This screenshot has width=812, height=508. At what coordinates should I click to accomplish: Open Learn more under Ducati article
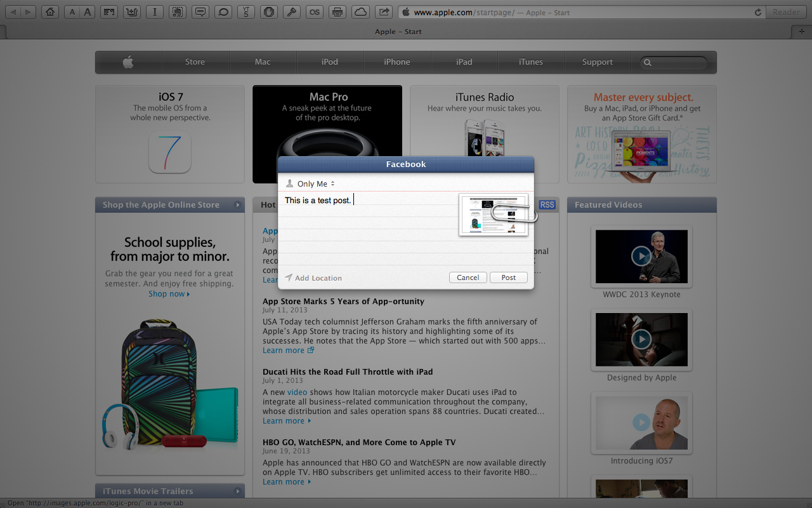(287, 421)
